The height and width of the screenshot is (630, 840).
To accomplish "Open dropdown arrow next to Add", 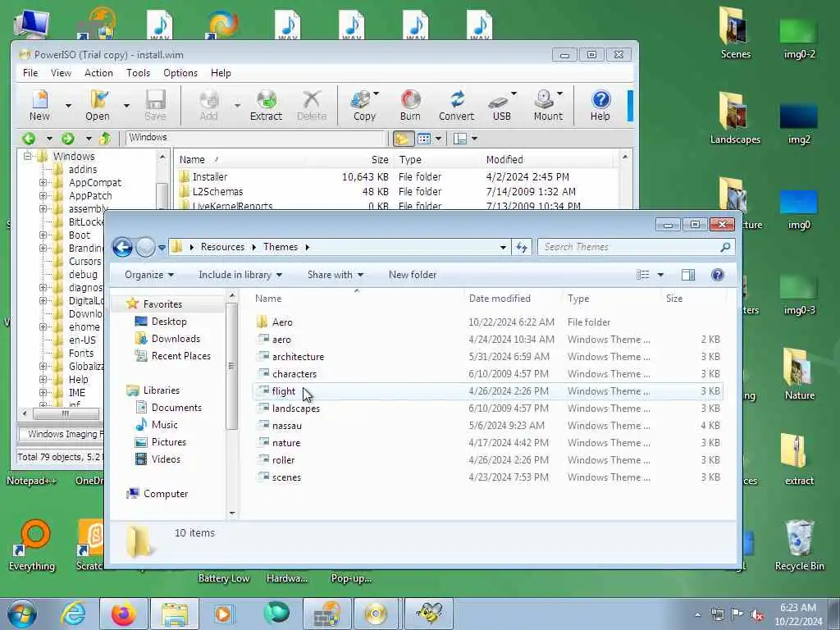I will [237, 106].
